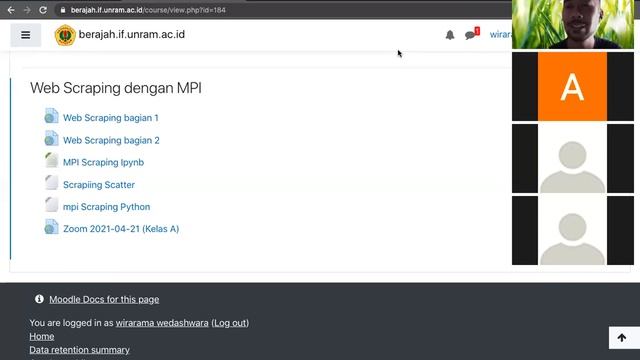Open the messages speech bubble icon
This screenshot has height=360, width=640.
pos(471,34)
